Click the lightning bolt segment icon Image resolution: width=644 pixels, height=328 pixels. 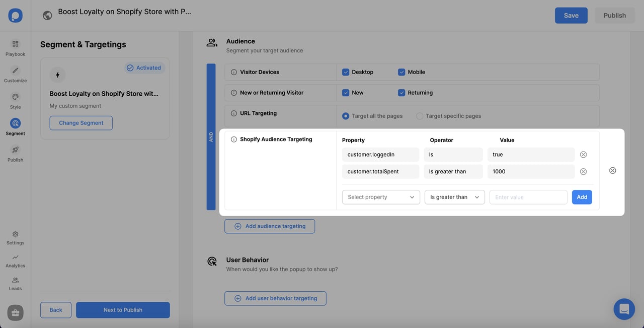tap(57, 75)
